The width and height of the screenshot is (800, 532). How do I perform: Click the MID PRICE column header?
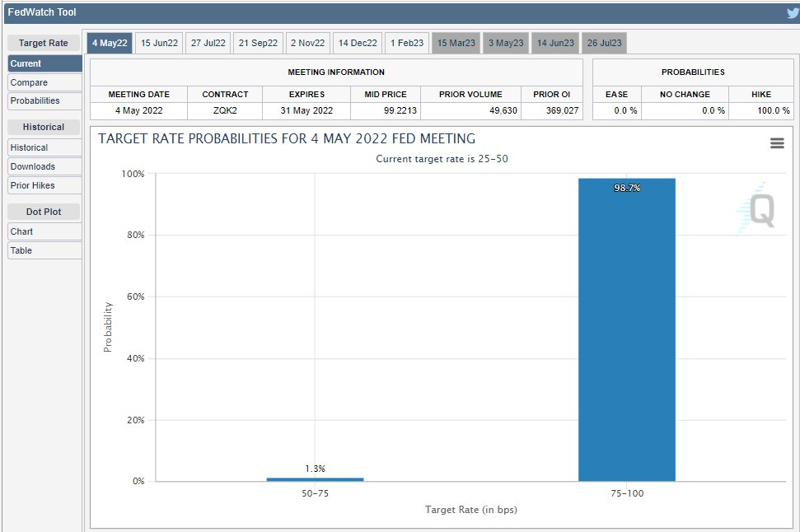386,95
